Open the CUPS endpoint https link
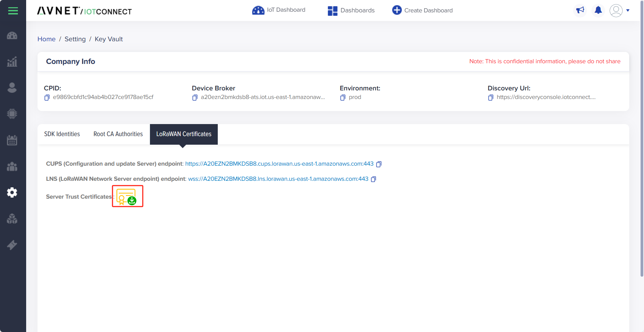644x332 pixels. tap(279, 164)
